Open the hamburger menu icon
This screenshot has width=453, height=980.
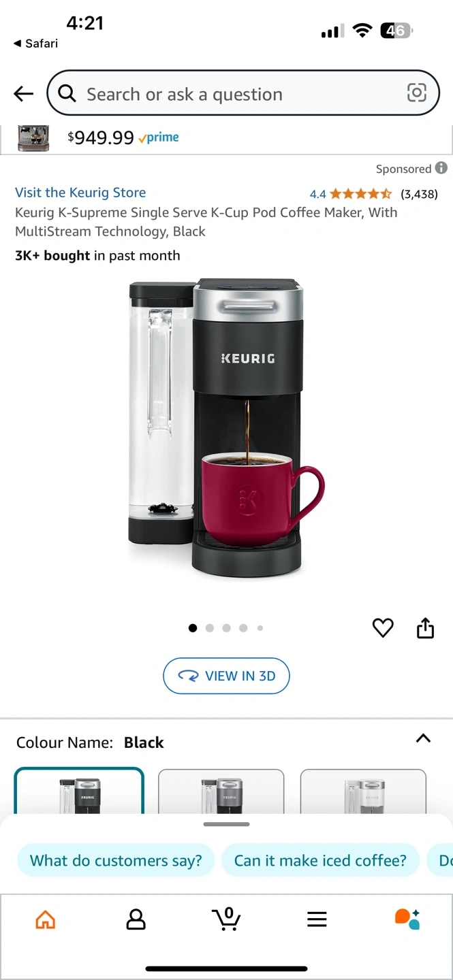click(x=317, y=919)
